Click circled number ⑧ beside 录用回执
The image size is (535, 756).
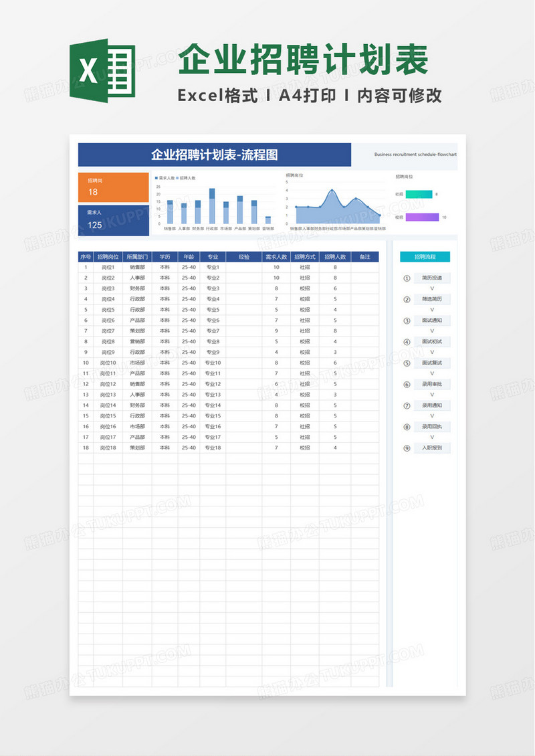[x=407, y=427]
